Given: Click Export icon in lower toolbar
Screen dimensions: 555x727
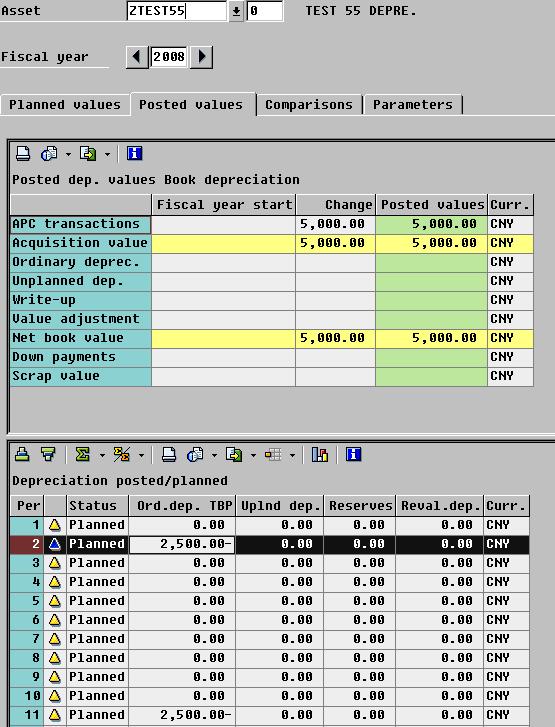Looking at the screenshot, I should [x=234, y=454].
